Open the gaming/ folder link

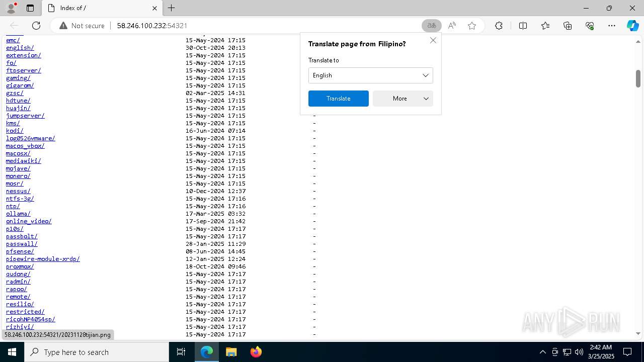point(18,78)
